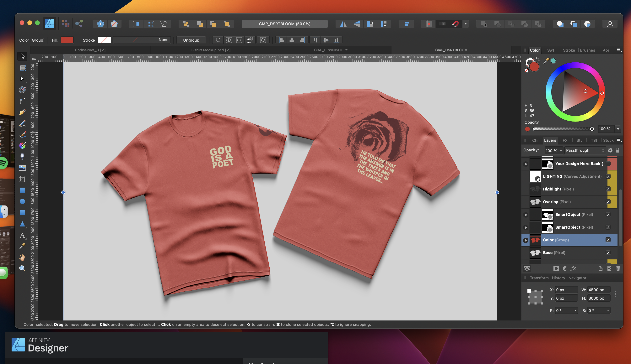Toggle the snapping magnet icon

pyautogui.click(x=456, y=24)
